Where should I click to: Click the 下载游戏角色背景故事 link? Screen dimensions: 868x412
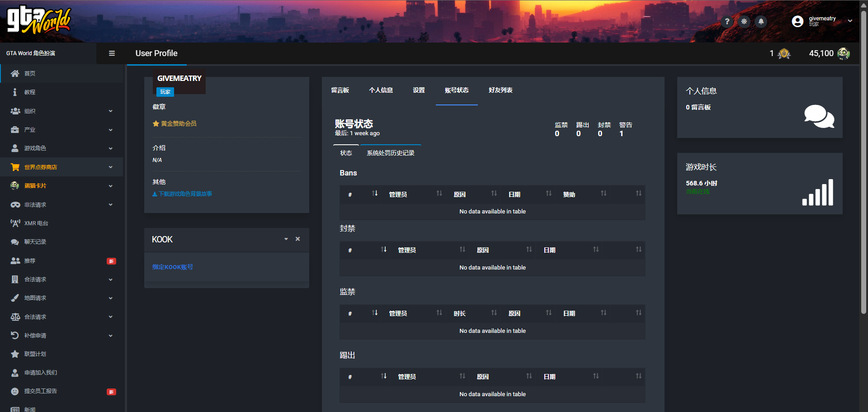click(x=182, y=194)
